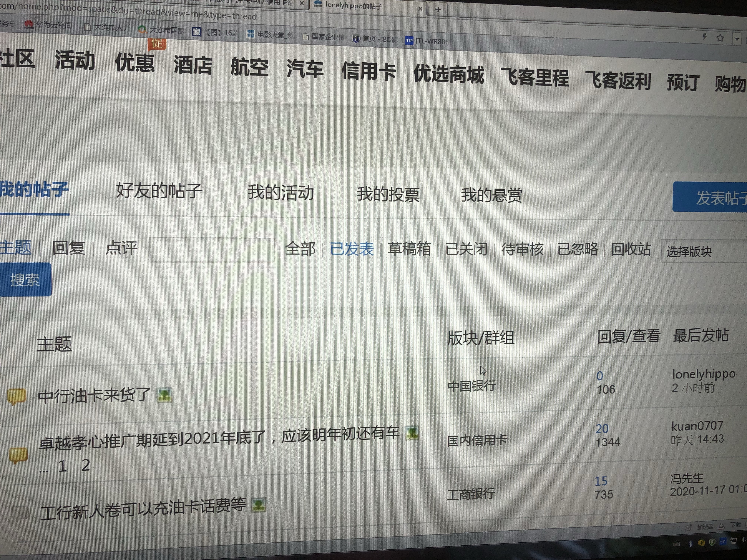
Task: Click the search keyword input field
Action: (212, 250)
